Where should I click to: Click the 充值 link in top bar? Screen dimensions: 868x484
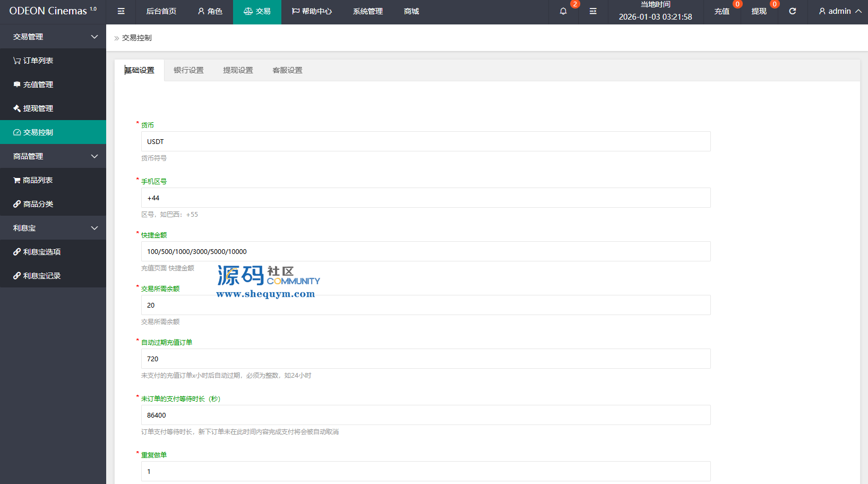click(x=721, y=11)
